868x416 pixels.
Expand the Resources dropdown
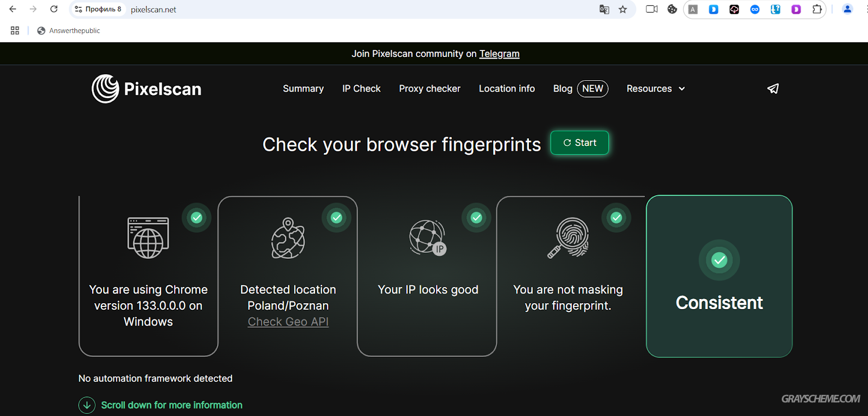[656, 88]
